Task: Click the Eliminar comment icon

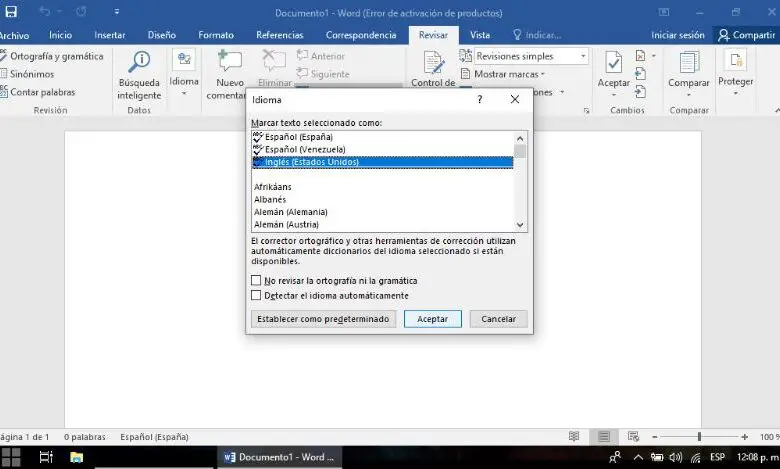Action: coord(274,61)
